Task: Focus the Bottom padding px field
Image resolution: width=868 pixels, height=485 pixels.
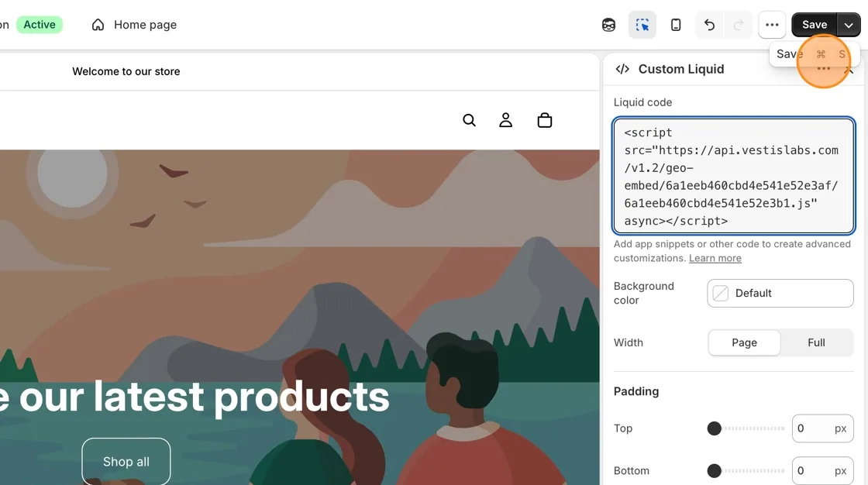Action: click(822, 470)
